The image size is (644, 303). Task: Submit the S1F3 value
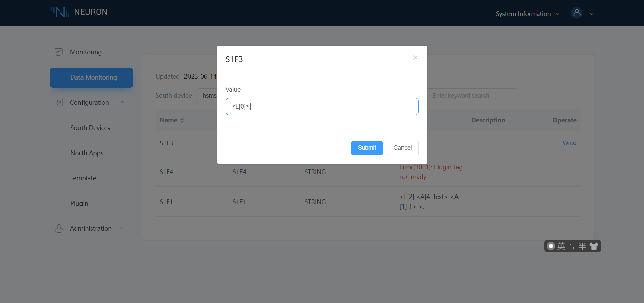point(367,148)
